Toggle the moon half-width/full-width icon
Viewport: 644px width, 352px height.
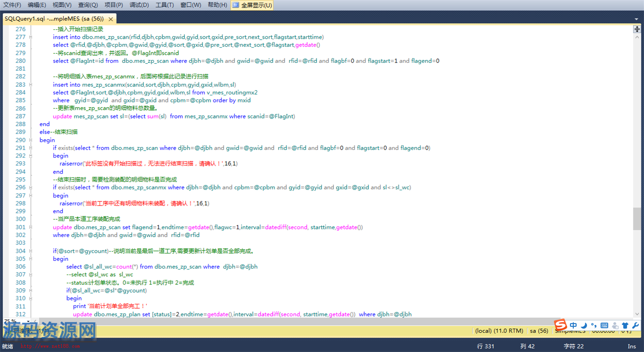click(x=584, y=325)
